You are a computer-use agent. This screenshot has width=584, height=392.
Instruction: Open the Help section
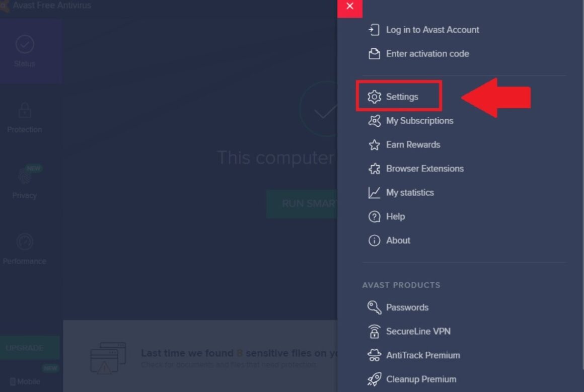(x=396, y=216)
